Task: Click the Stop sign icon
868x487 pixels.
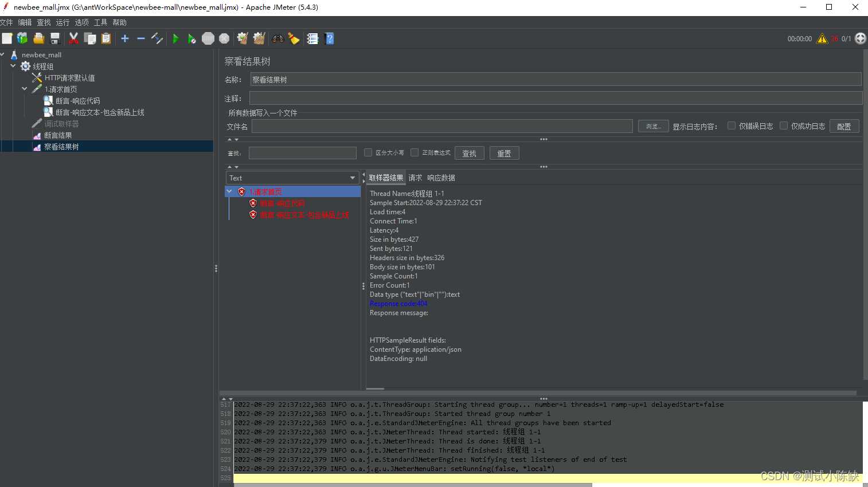Action: 208,38
